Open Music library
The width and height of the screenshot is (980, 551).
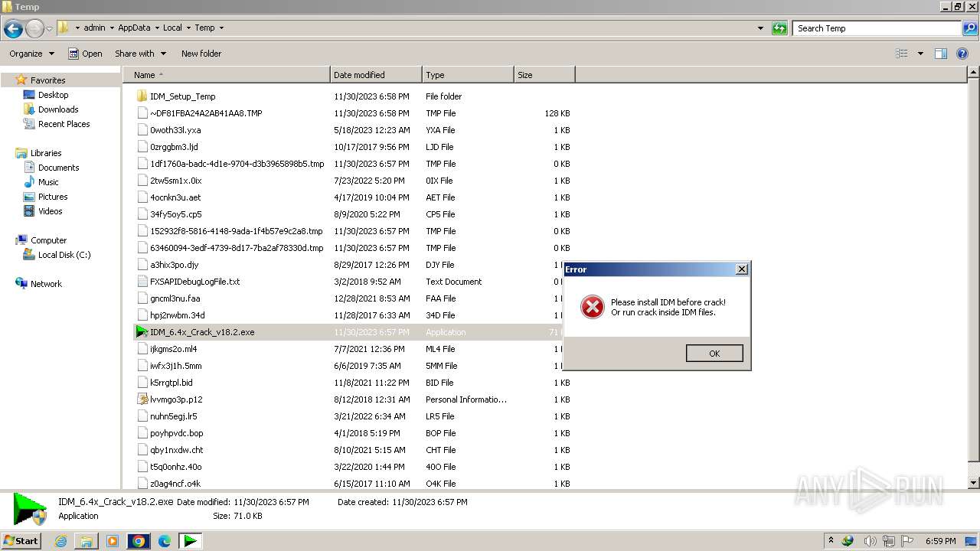(48, 182)
